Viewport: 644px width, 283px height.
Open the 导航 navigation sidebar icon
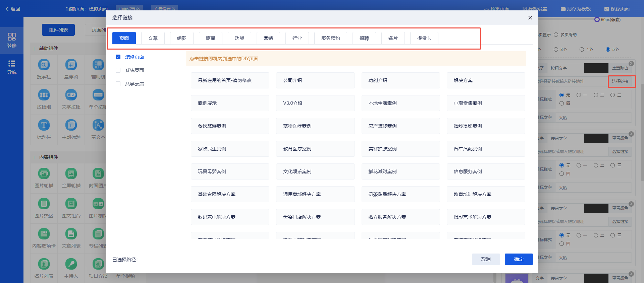click(x=12, y=67)
